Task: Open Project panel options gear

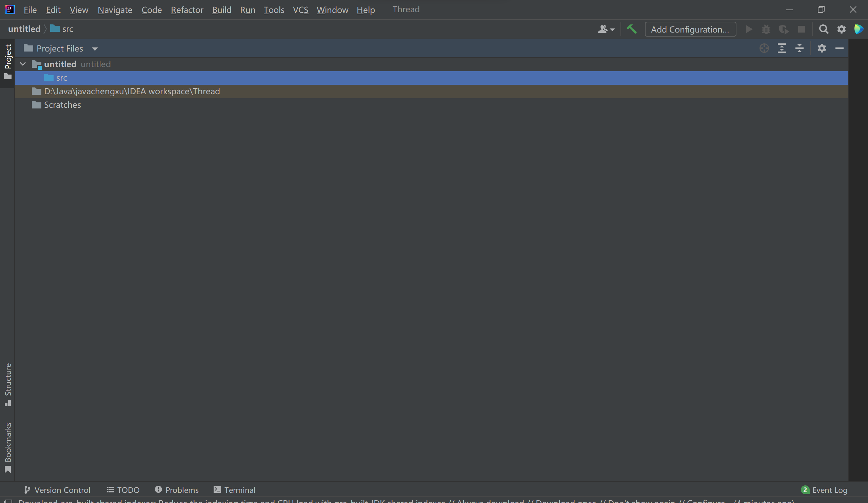Action: 822,48
